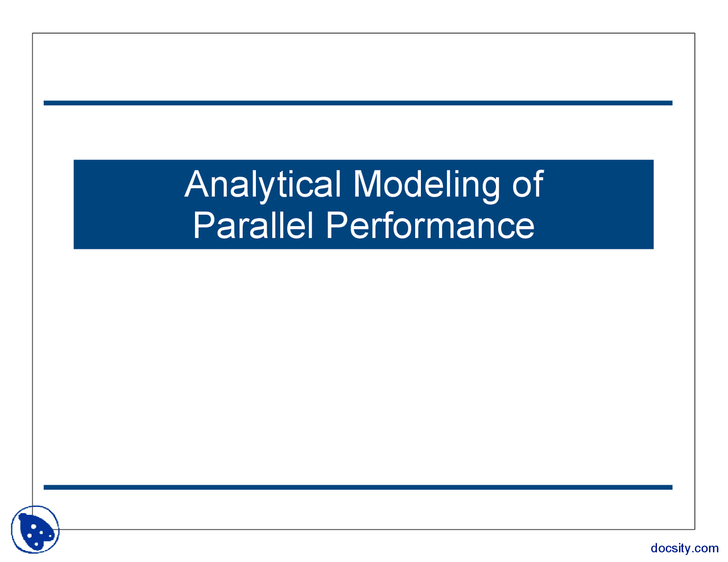The height and width of the screenshot is (562, 728).
Task: Click the word "Parallel" in the heading
Action: point(253,225)
